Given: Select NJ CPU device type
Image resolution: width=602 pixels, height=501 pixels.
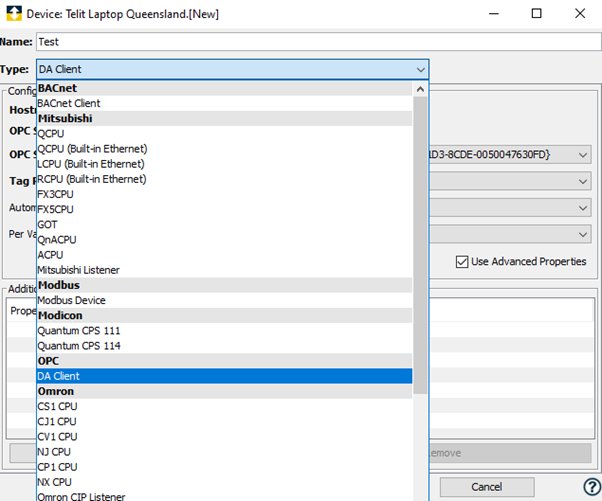Looking at the screenshot, I should pos(225,452).
